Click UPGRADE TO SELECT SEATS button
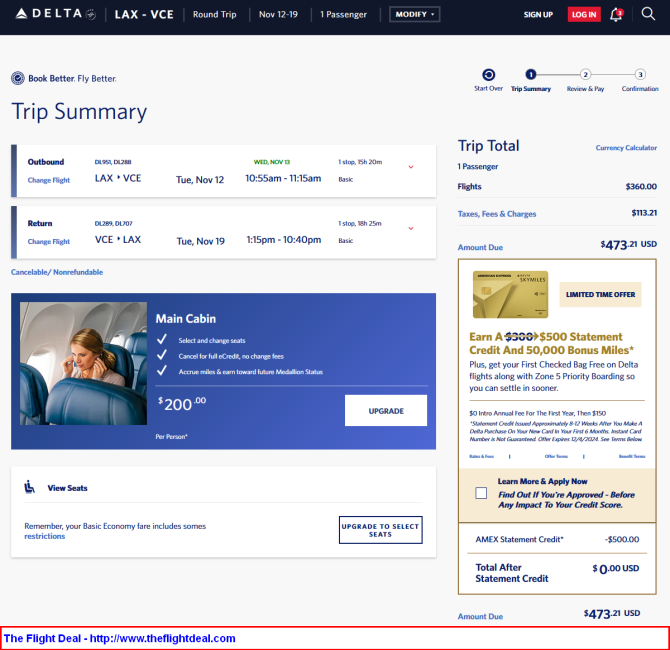This screenshot has height=650, width=670. click(380, 530)
